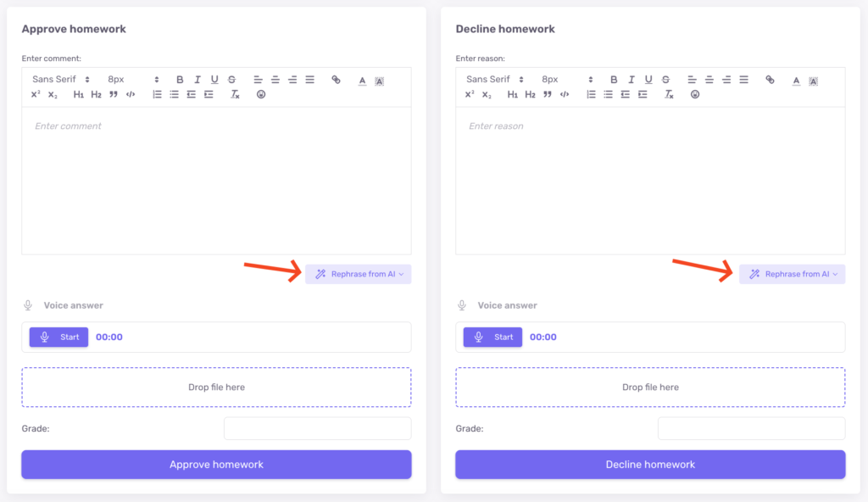Screen dimensions: 868x502
Task: Pick text color in the Approve editor
Action: tap(362, 81)
